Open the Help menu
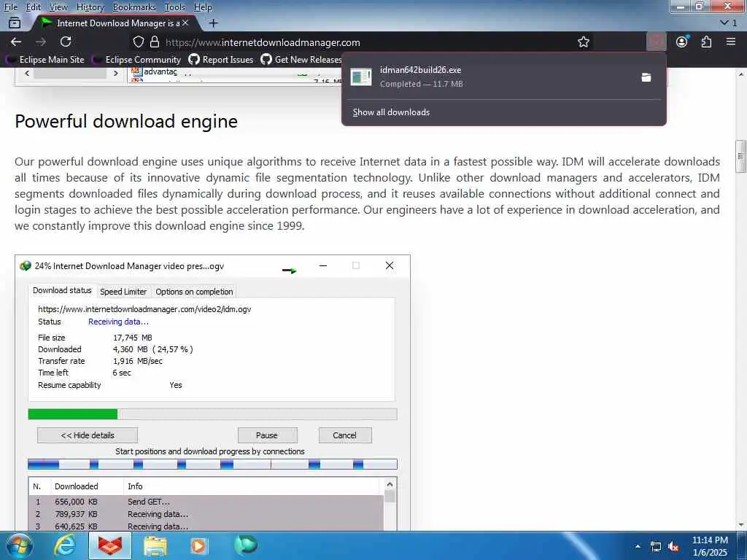 click(203, 7)
